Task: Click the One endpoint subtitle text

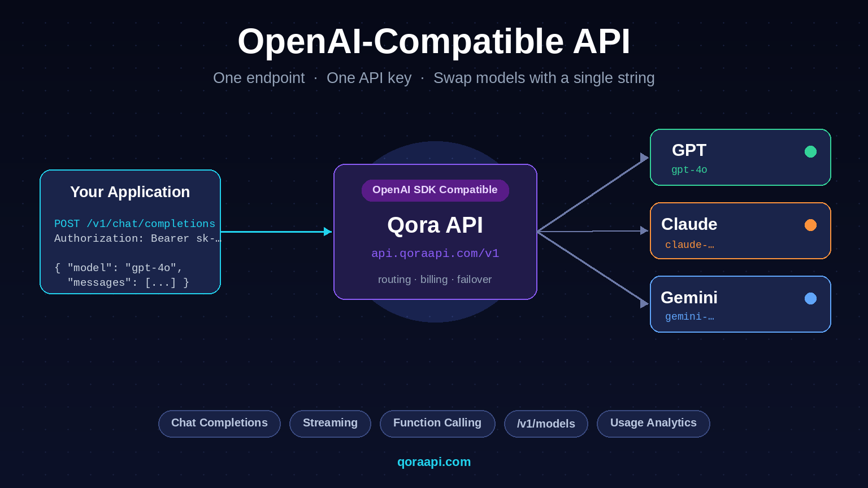Action: 259,78
